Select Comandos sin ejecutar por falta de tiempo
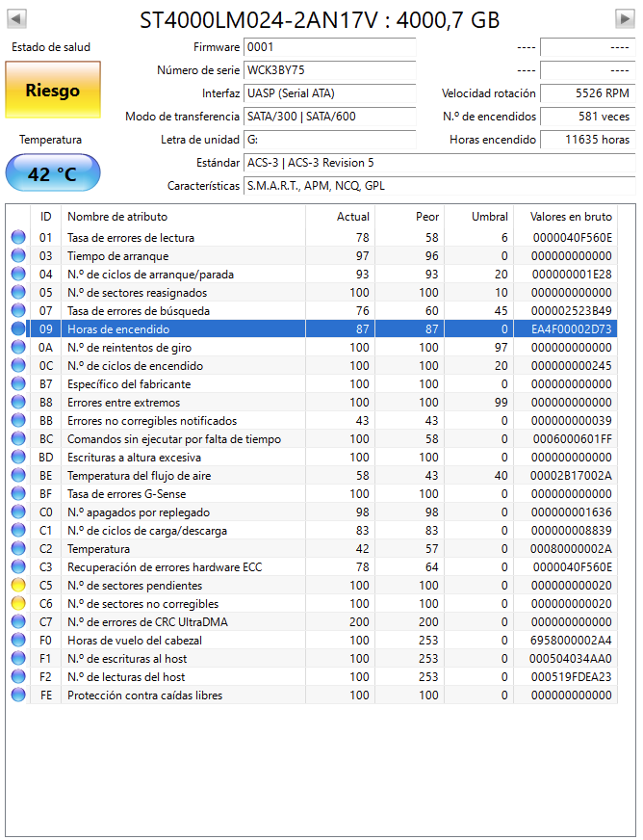Image resolution: width=643 pixels, height=840 pixels. click(x=313, y=438)
